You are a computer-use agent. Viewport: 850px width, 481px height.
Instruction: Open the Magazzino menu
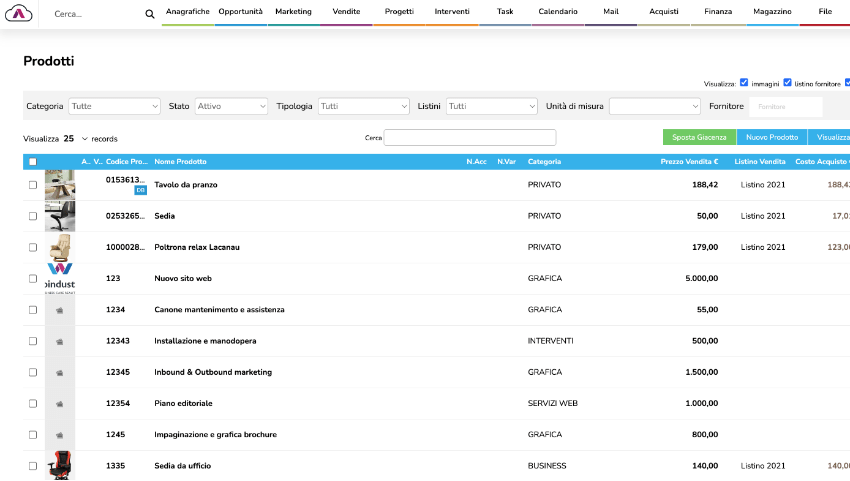pos(771,12)
